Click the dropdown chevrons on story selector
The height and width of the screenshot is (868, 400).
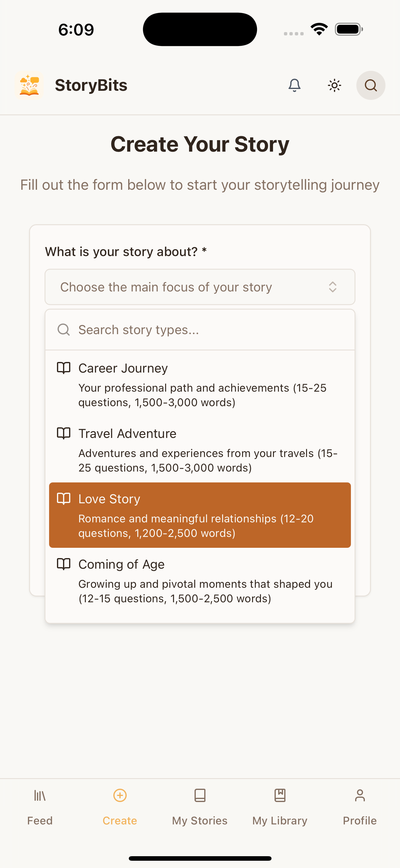pos(332,287)
